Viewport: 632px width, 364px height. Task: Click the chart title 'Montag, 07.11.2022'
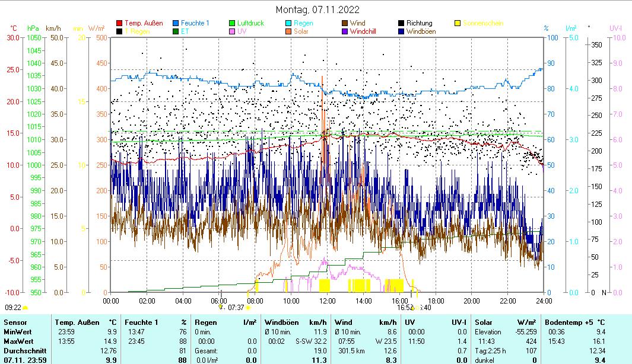point(317,9)
